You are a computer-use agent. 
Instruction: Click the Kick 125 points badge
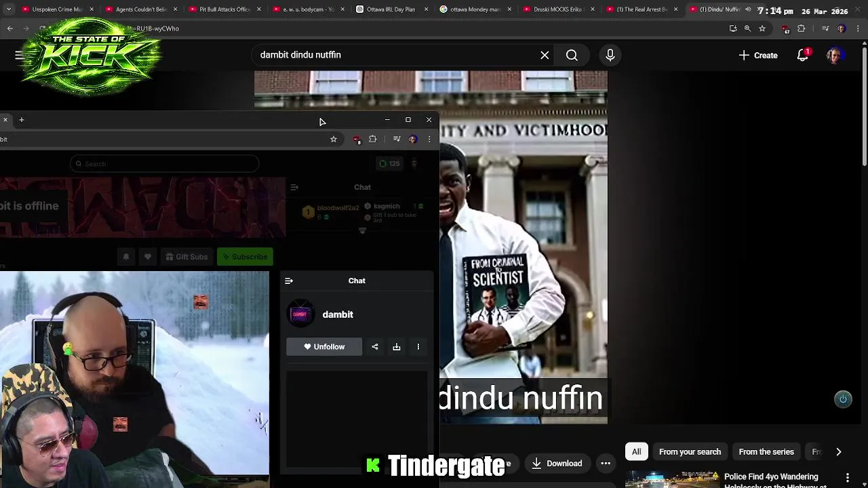click(389, 163)
